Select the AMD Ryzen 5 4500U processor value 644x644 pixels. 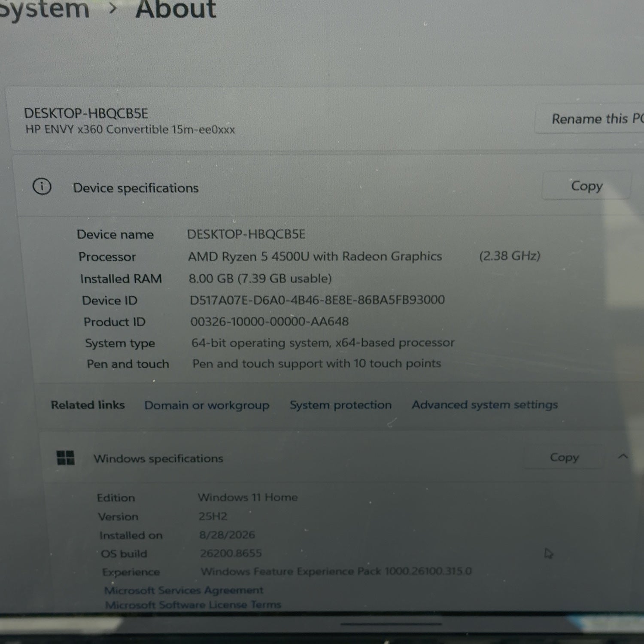pyautogui.click(x=315, y=256)
